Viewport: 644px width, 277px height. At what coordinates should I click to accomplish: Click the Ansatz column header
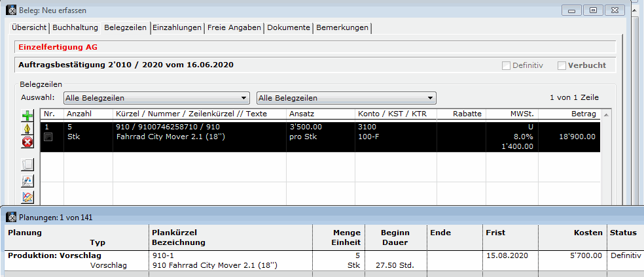pyautogui.click(x=319, y=114)
